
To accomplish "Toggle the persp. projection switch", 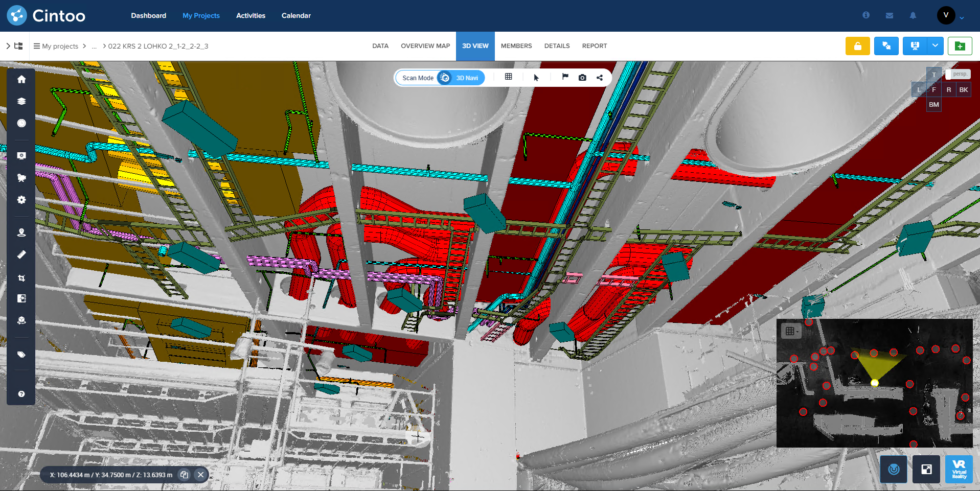I will pyautogui.click(x=958, y=74).
